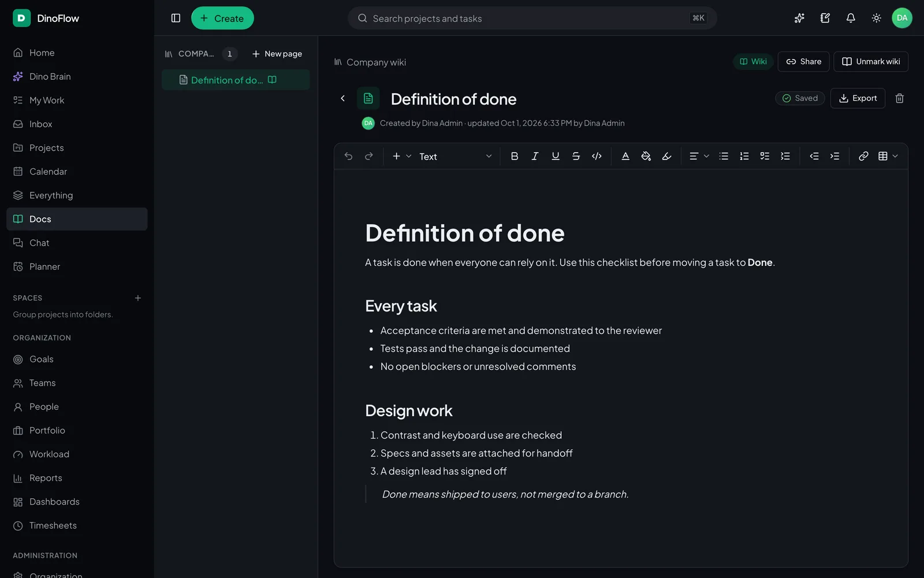Go to Home in sidebar
Image resolution: width=924 pixels, height=578 pixels.
click(77, 53)
